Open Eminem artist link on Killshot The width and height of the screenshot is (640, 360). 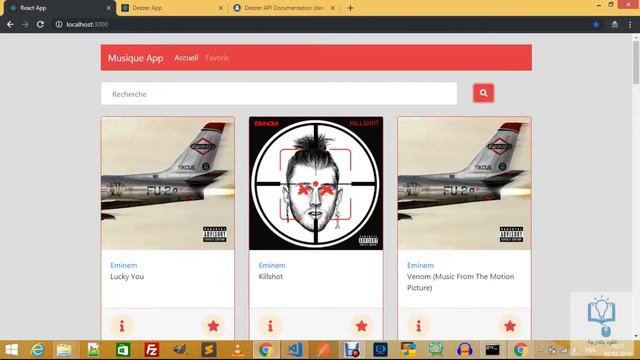tap(272, 265)
